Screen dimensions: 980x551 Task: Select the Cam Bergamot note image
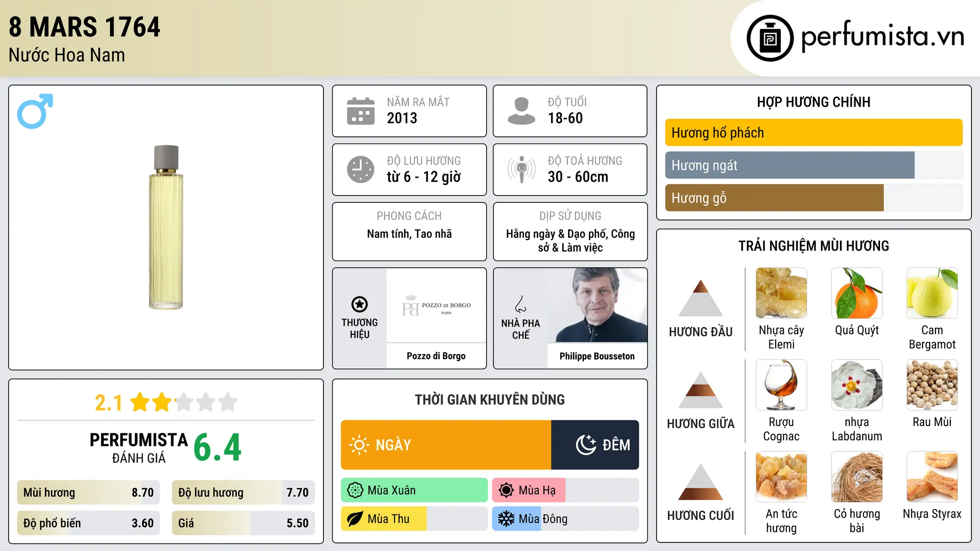coord(932,293)
